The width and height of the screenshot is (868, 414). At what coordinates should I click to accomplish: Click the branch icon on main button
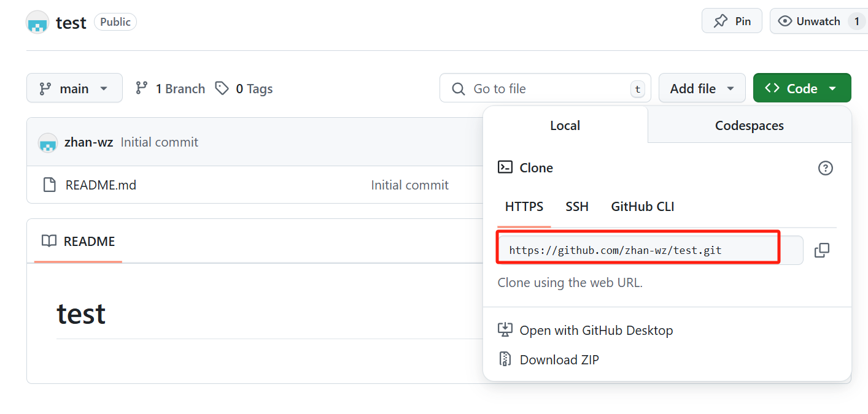tap(45, 88)
